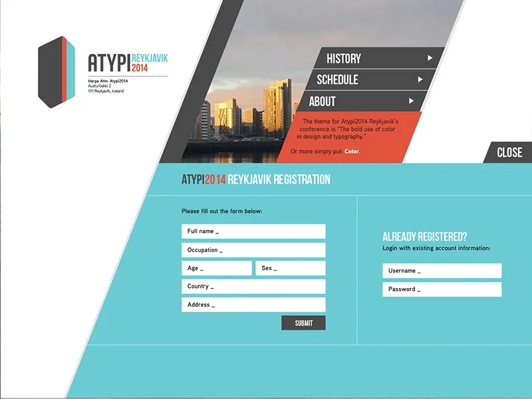Click 'Login with existing account information:' text
Screen dimensions: 532x399
(x=436, y=248)
